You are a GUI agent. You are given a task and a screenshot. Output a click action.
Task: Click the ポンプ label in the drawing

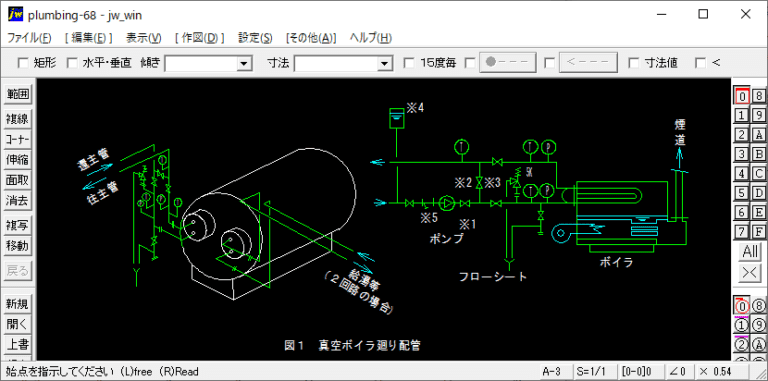click(446, 238)
